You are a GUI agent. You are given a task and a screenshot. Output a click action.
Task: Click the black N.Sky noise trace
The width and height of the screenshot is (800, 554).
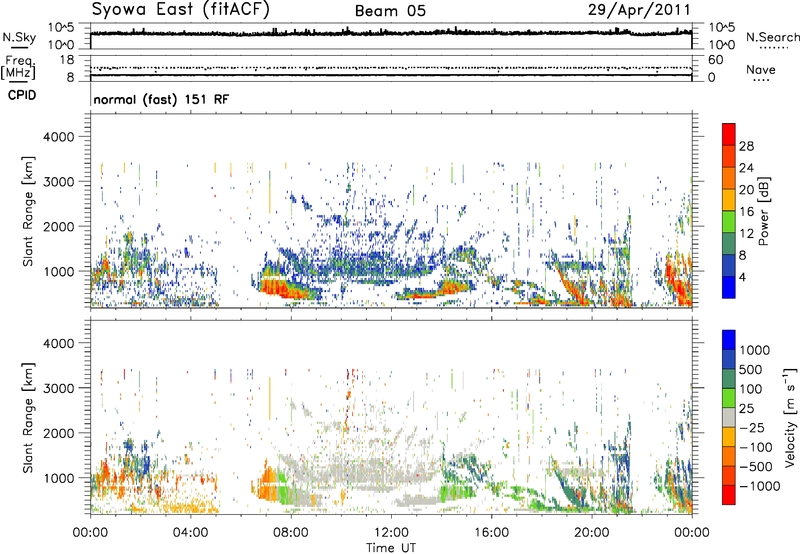pos(391,33)
